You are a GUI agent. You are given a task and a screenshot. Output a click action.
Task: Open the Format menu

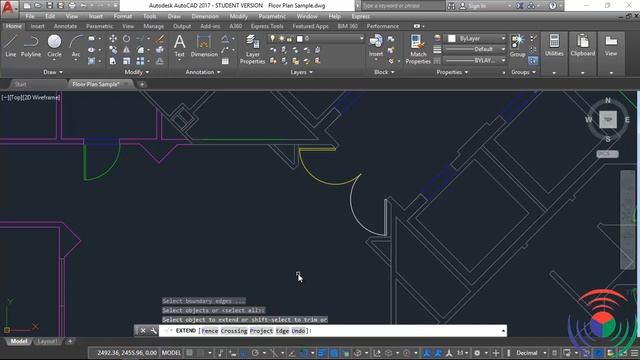point(123,16)
